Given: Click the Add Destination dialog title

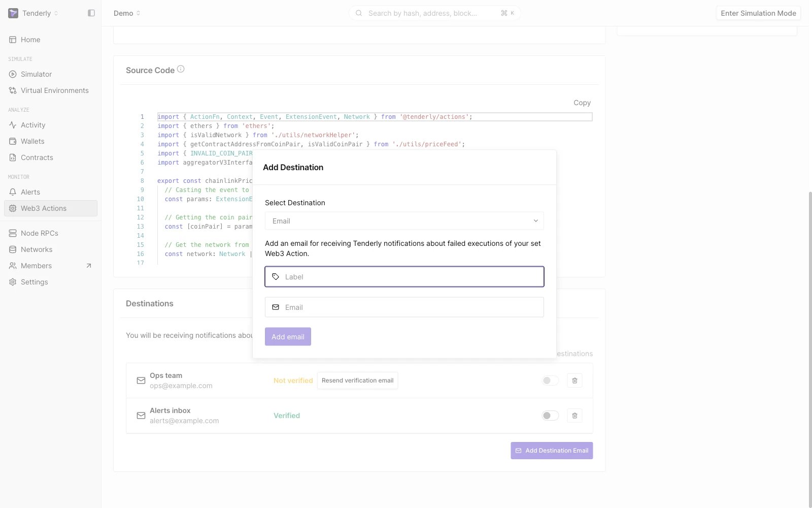Looking at the screenshot, I should pos(293,167).
